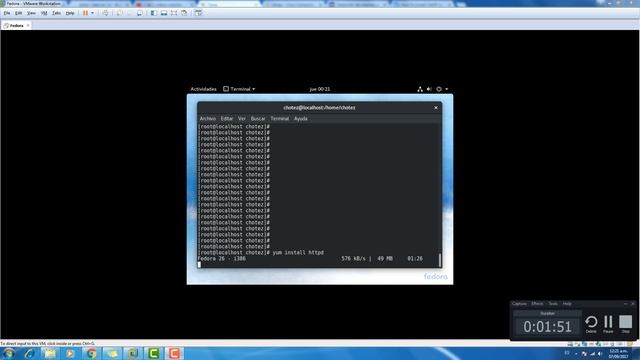This screenshot has width=640, height=360.
Task: Click the snapshot manager toolbar icon
Action: (140, 13)
